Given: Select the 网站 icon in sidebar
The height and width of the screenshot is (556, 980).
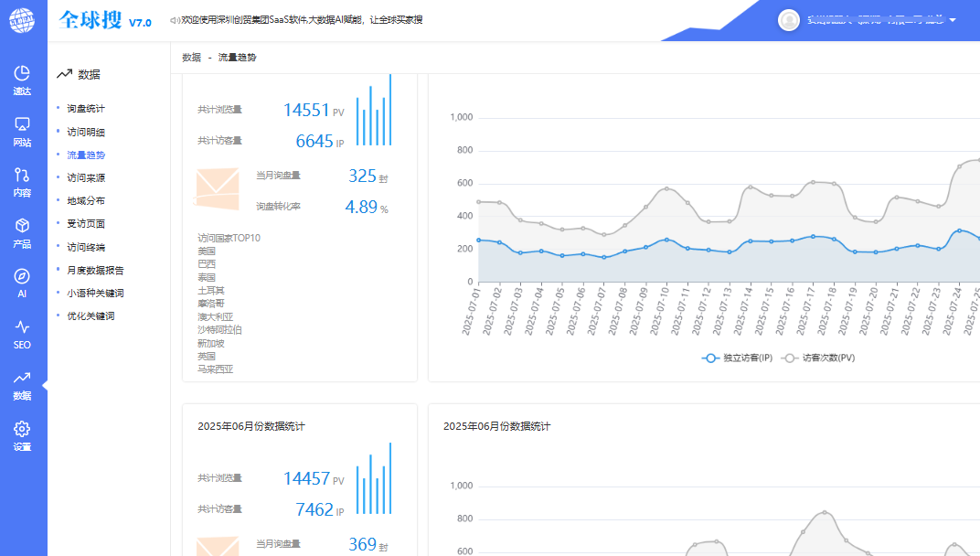Looking at the screenshot, I should pos(23,134).
